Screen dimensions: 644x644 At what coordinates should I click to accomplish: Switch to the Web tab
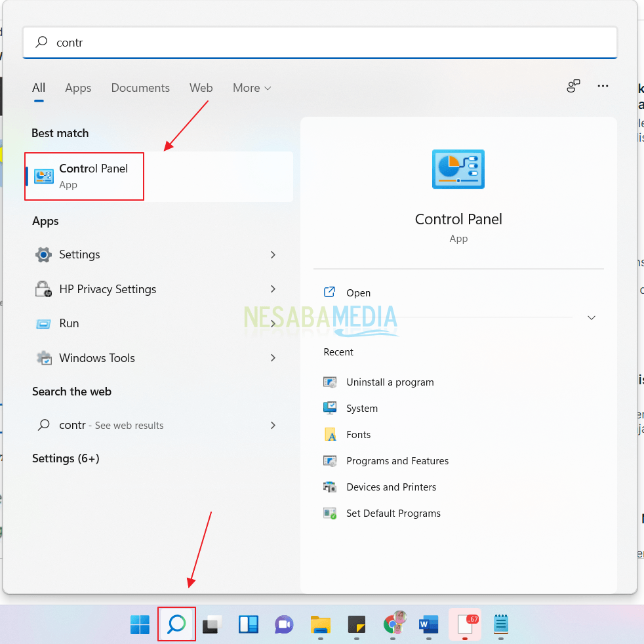click(x=201, y=88)
